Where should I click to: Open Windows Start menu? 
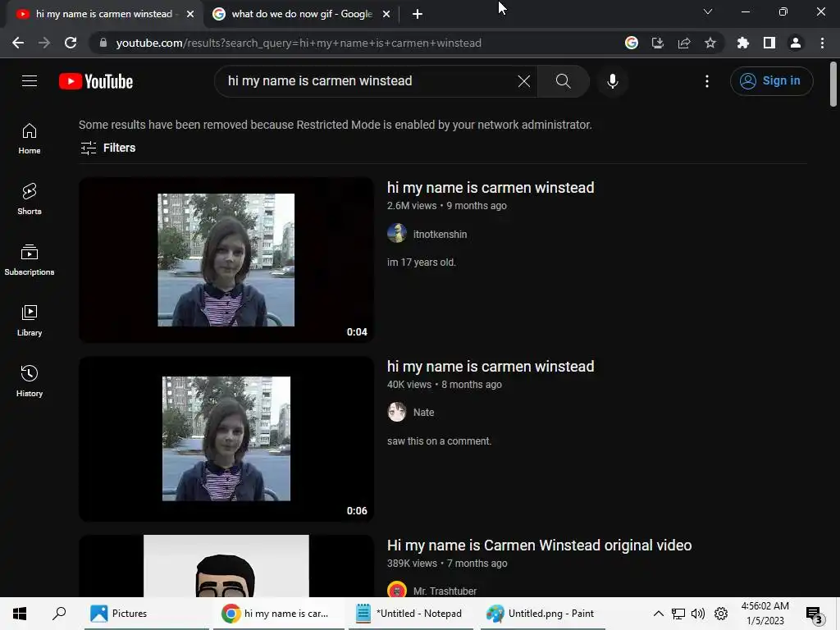(20, 614)
